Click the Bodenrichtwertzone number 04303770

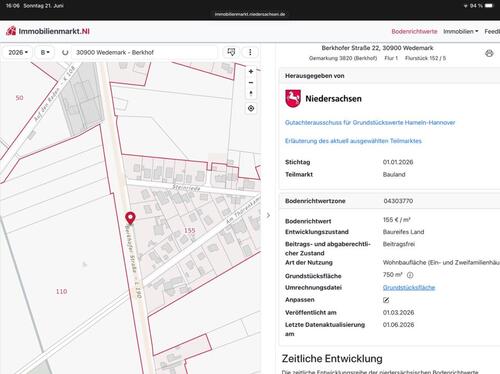point(398,201)
